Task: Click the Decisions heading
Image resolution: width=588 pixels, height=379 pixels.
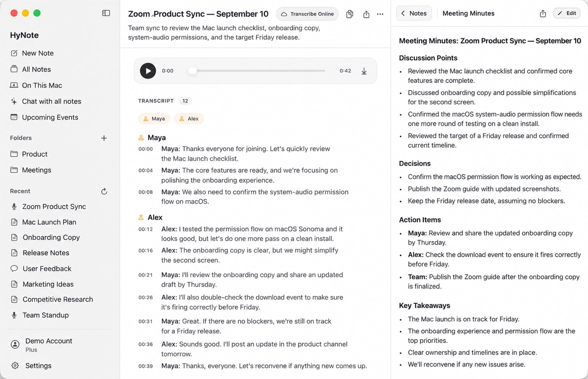Action: pyautogui.click(x=415, y=164)
